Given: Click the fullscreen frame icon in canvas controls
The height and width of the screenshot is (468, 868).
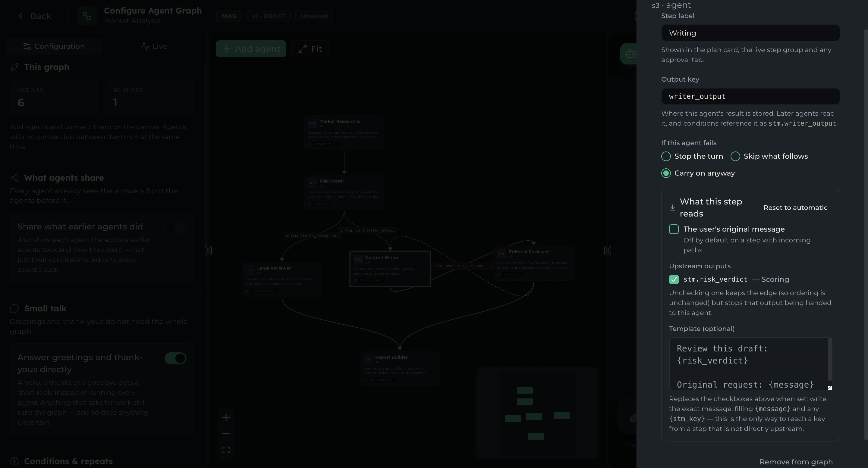Looking at the screenshot, I should pos(226,450).
